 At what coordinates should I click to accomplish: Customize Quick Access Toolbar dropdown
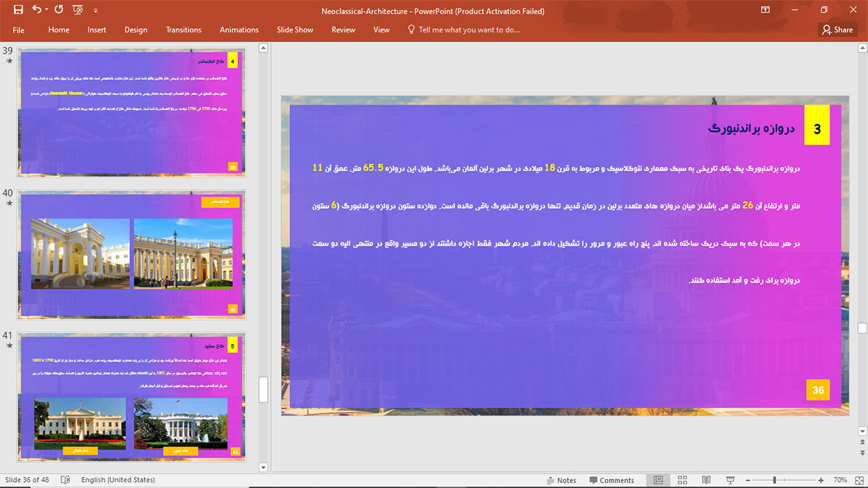point(95,10)
